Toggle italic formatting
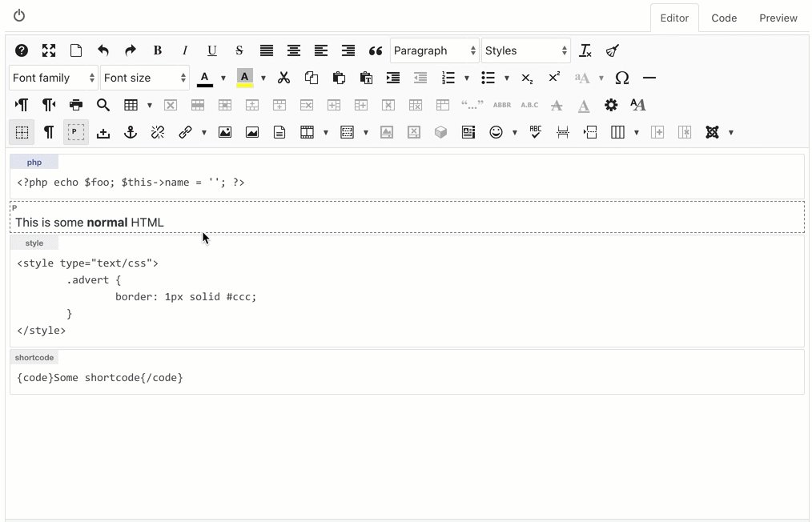This screenshot has height=522, width=812. 185,50
